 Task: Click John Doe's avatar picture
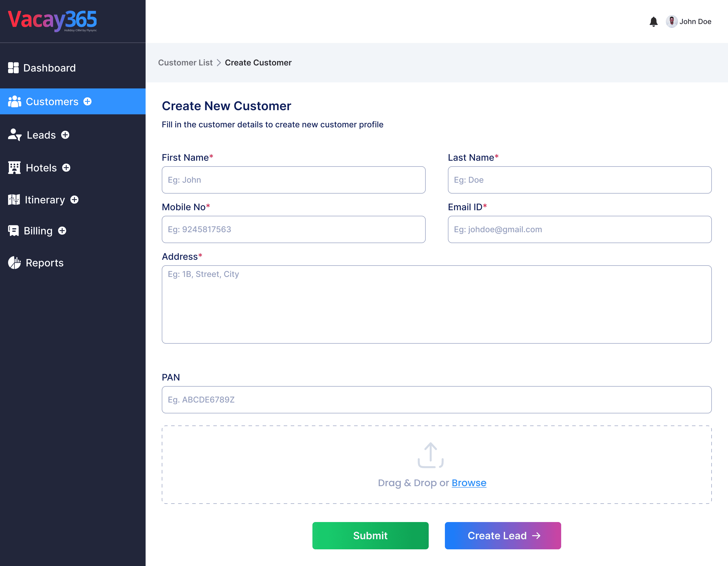(671, 22)
